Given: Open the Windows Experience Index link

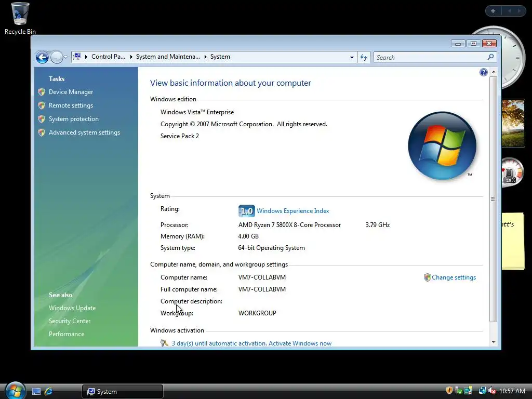Looking at the screenshot, I should [x=293, y=211].
